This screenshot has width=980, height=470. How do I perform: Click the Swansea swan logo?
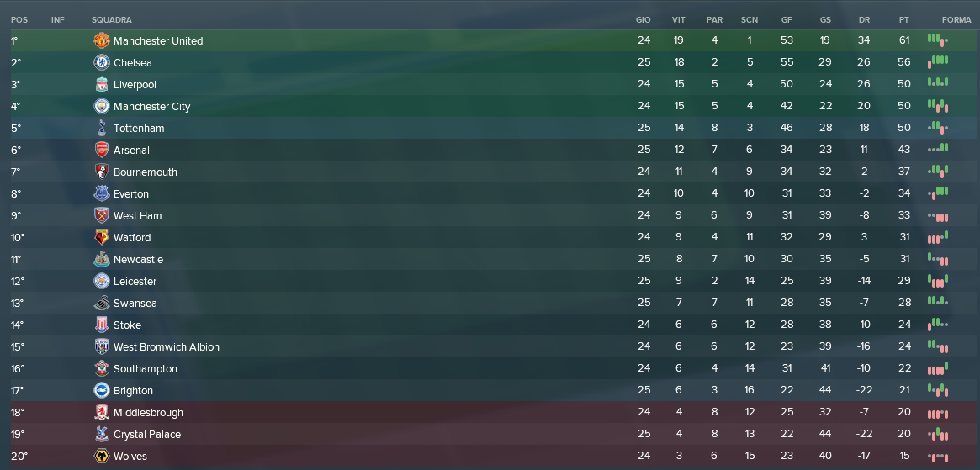pyautogui.click(x=101, y=304)
